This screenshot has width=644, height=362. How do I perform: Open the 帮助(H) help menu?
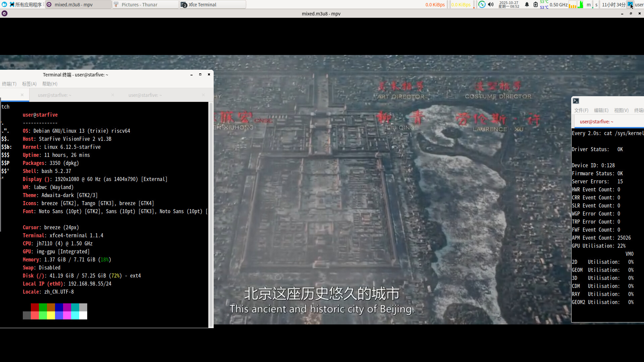[x=50, y=84]
